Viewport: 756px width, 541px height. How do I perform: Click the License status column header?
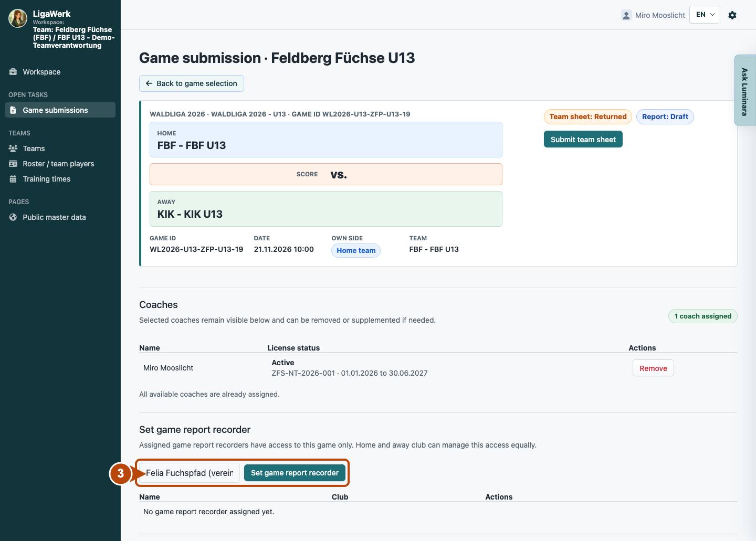293,348
